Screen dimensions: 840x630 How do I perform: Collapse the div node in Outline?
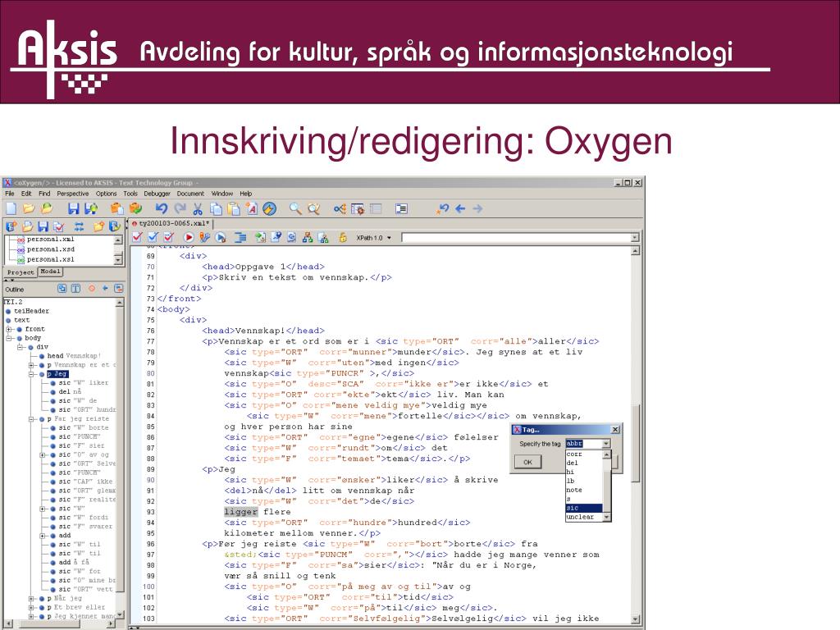pos(21,347)
